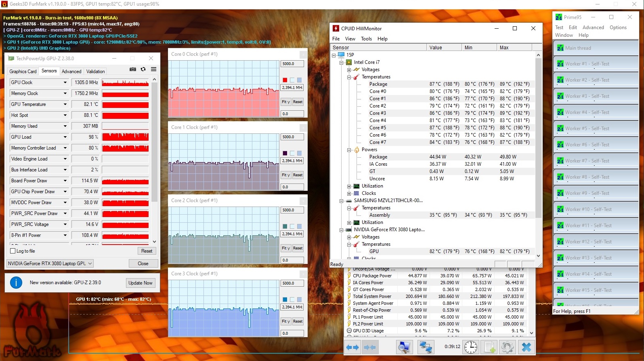The image size is (644, 361).
Task: Click the Prime95 title bar icon
Action: [559, 17]
